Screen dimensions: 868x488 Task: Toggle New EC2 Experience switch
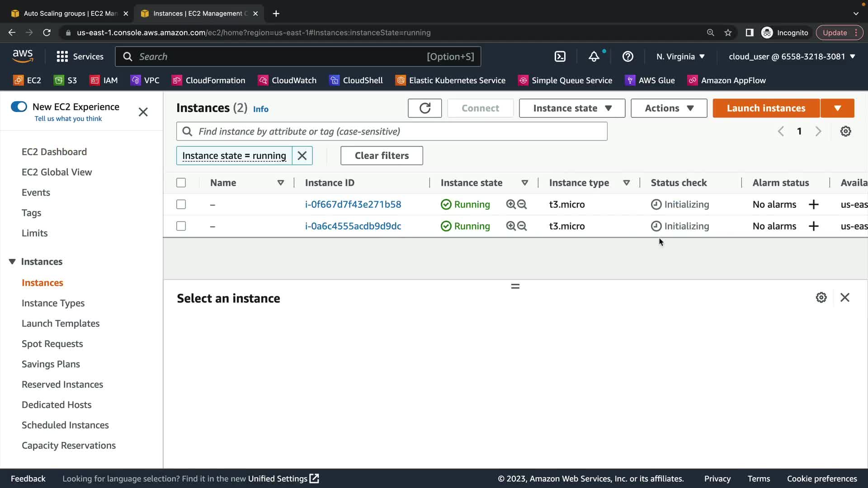point(19,107)
